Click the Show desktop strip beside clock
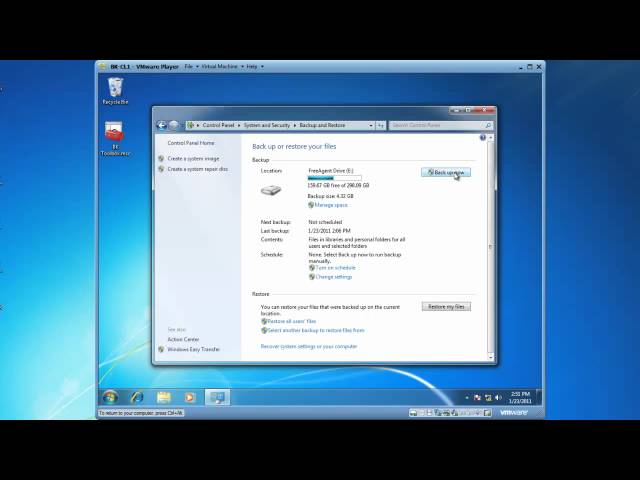Screen dimensions: 640x480 pos(539,397)
